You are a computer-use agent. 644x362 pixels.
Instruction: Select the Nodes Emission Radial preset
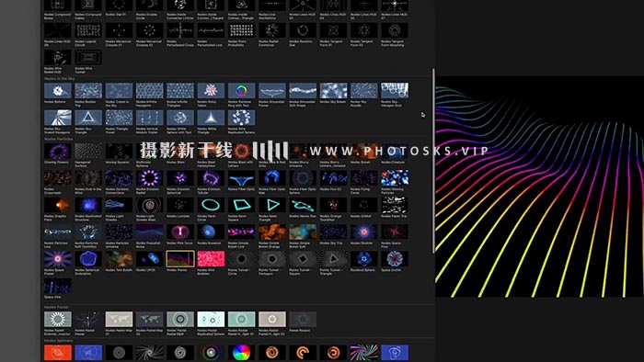tap(149, 178)
